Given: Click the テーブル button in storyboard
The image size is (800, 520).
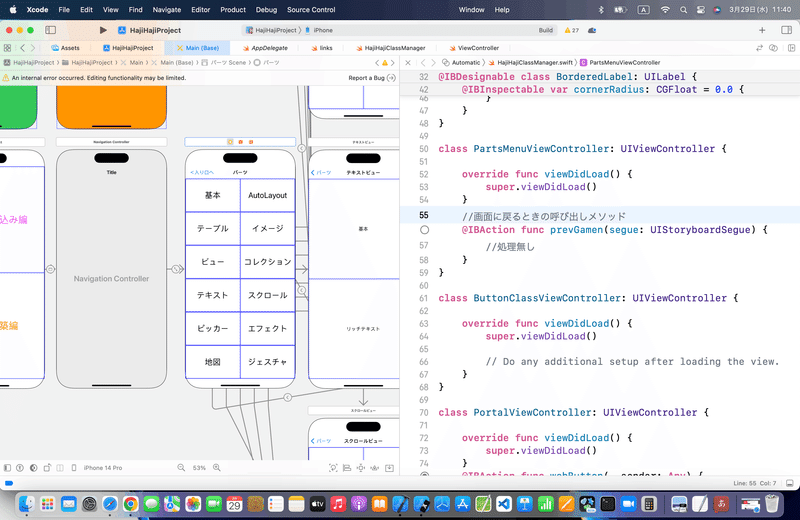Looking at the screenshot, I should tap(213, 228).
